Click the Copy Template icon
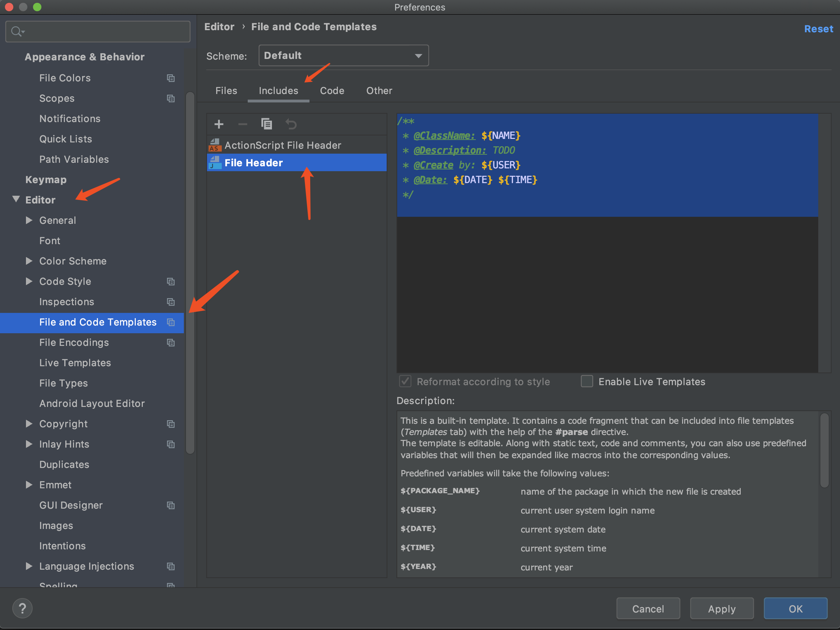 267,124
